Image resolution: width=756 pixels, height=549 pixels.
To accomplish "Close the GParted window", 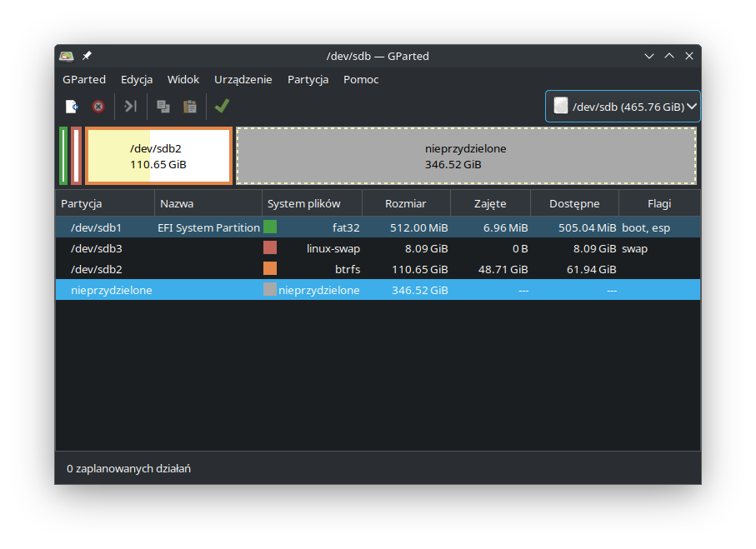I will pyautogui.click(x=689, y=56).
